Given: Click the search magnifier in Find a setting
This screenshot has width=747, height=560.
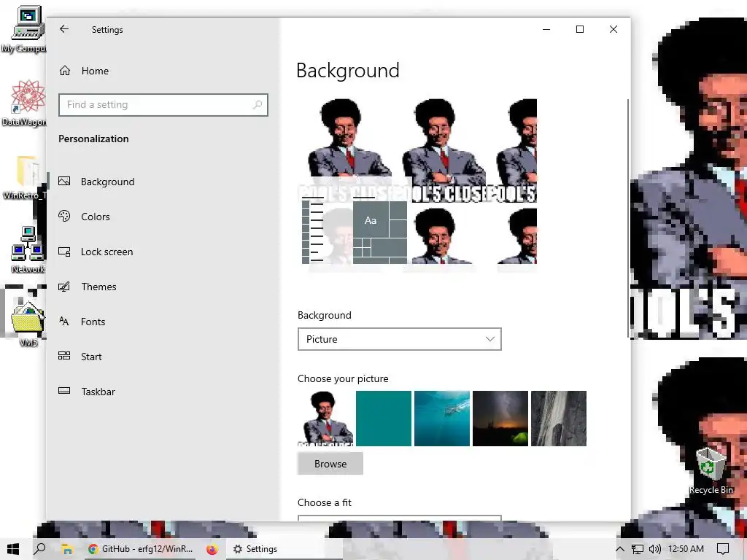Looking at the screenshot, I should [x=258, y=105].
